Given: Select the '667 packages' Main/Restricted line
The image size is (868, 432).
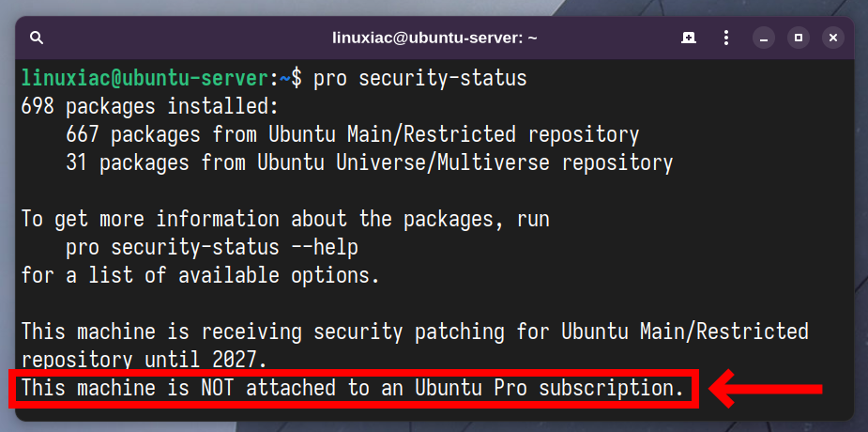Looking at the screenshot, I should pos(353,134).
